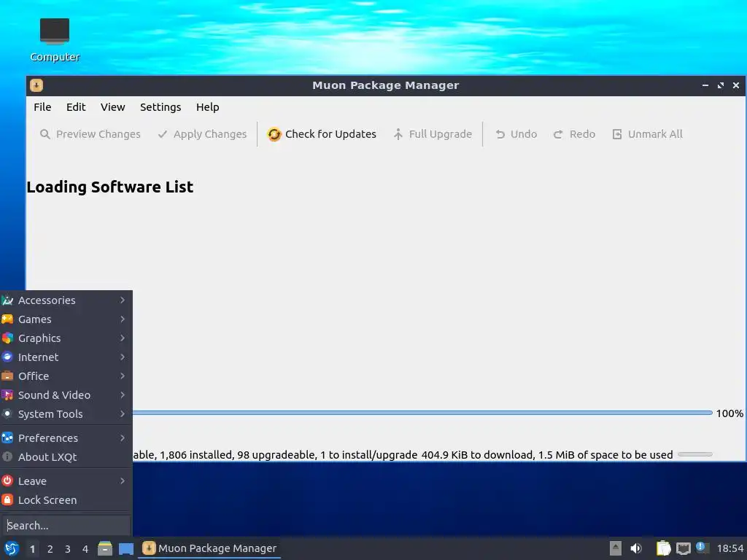Open About LXQt
The width and height of the screenshot is (747, 560).
pyautogui.click(x=66, y=457)
